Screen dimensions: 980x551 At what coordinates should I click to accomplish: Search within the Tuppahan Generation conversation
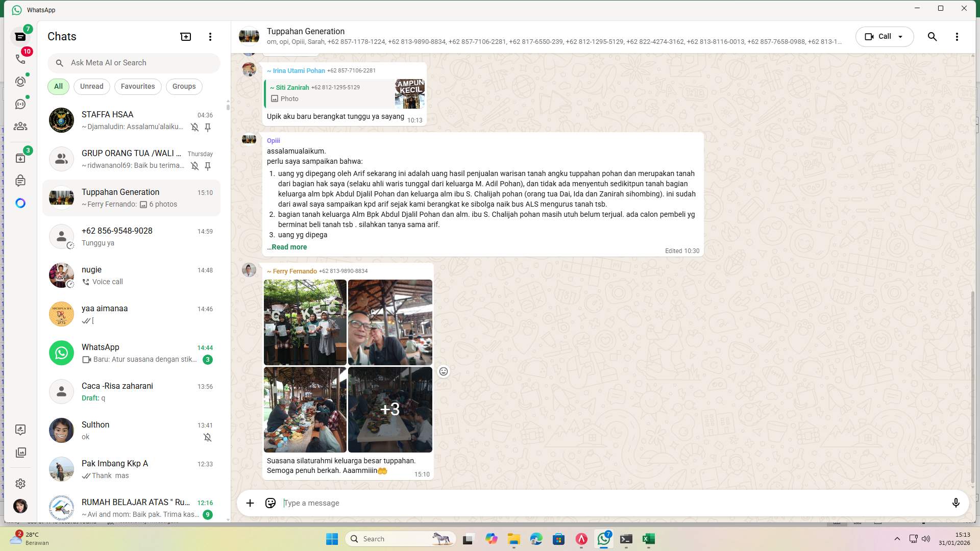tap(933, 36)
